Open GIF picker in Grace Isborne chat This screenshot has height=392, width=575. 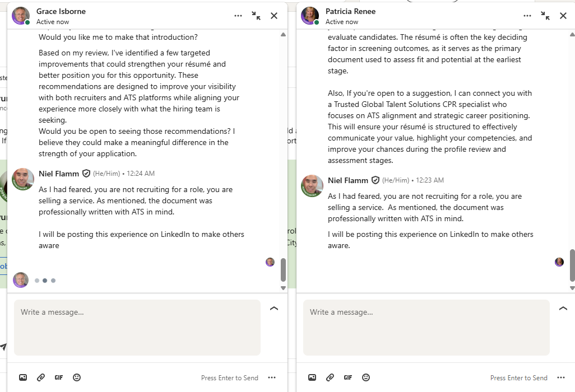coord(59,377)
